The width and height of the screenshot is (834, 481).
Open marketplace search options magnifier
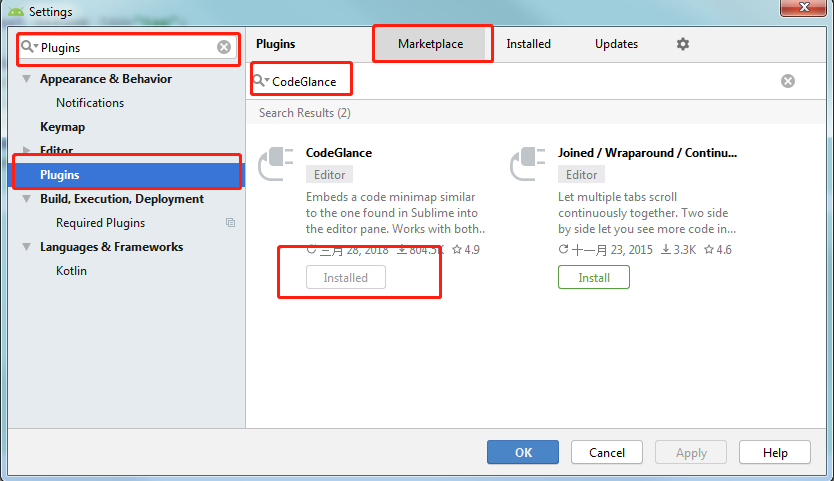(261, 81)
